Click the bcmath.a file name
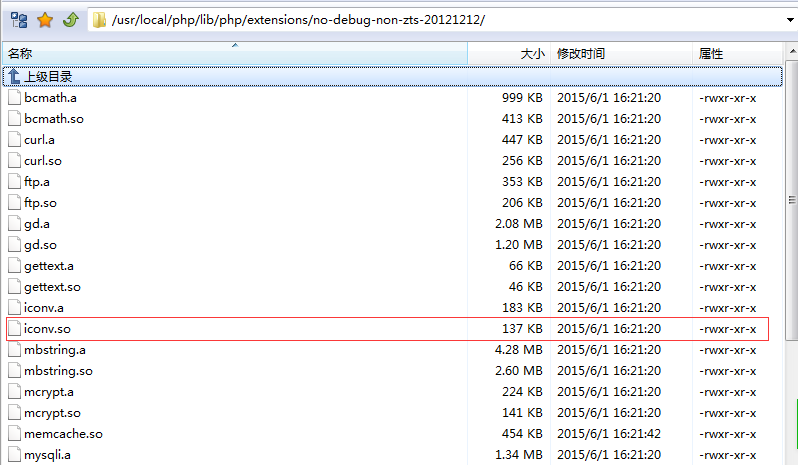The image size is (798, 465). coord(50,98)
